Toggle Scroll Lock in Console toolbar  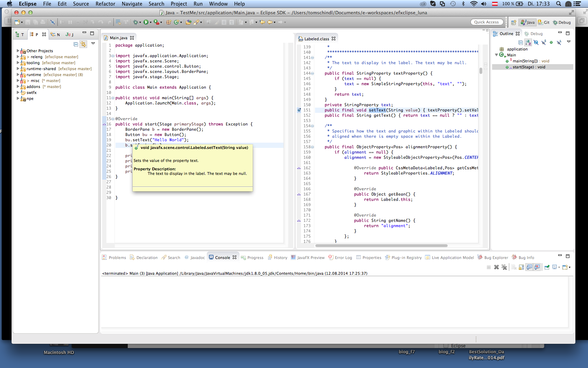pos(521,267)
